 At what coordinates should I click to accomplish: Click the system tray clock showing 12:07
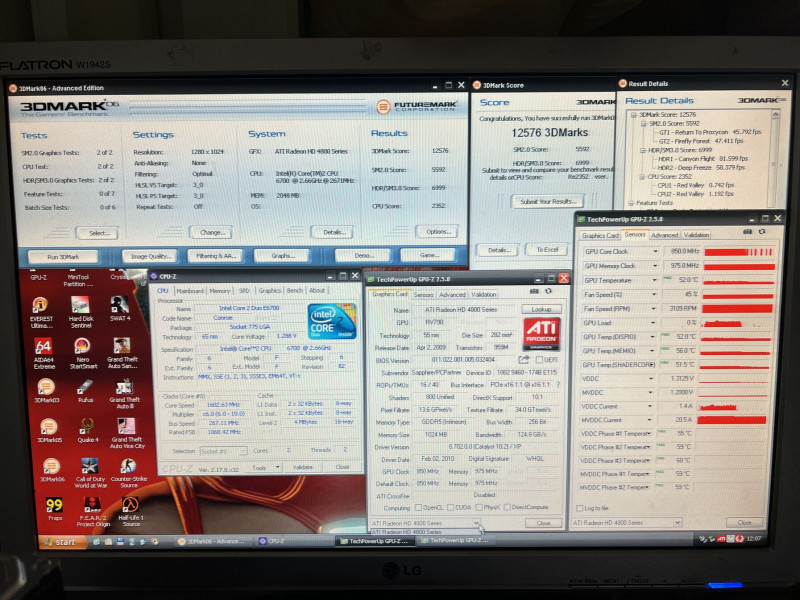753,538
